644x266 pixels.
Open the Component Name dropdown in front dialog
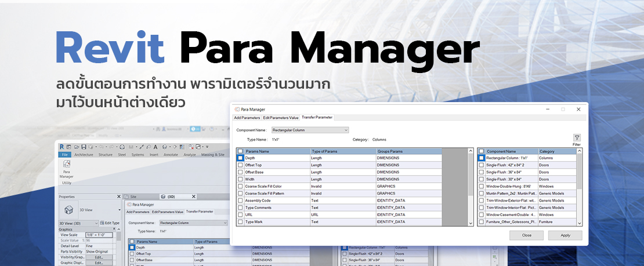pos(310,130)
